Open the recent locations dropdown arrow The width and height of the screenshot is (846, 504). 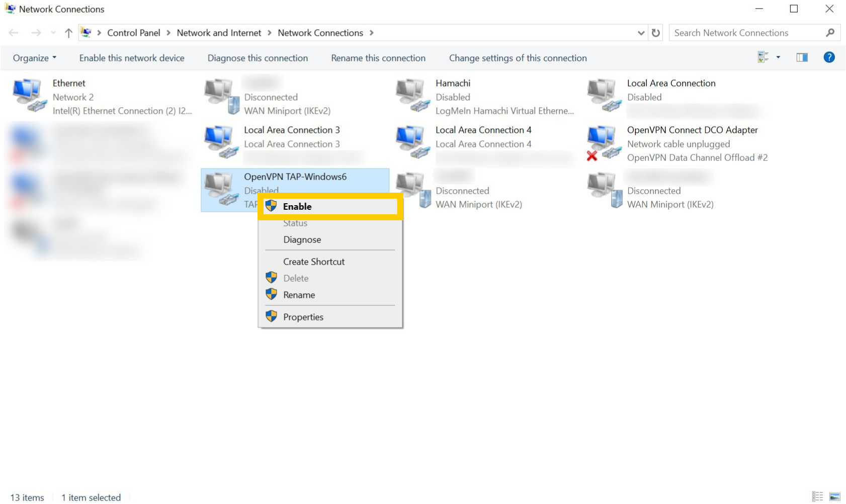53,33
